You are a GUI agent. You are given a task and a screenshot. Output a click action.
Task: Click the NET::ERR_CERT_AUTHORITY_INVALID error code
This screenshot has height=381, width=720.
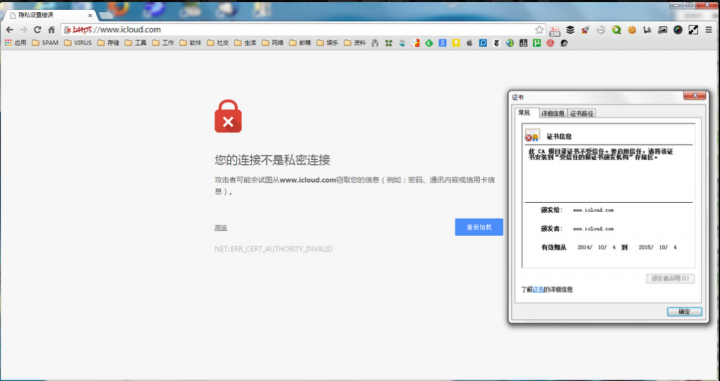click(x=274, y=249)
